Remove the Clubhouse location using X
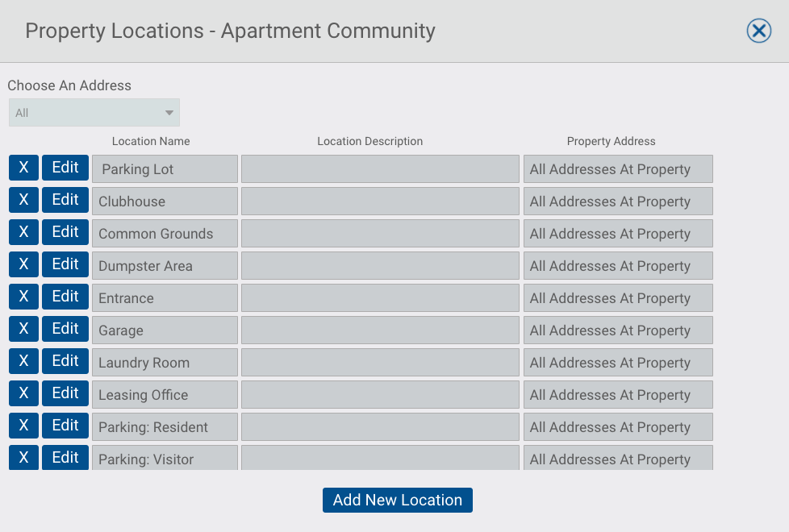 click(x=23, y=200)
